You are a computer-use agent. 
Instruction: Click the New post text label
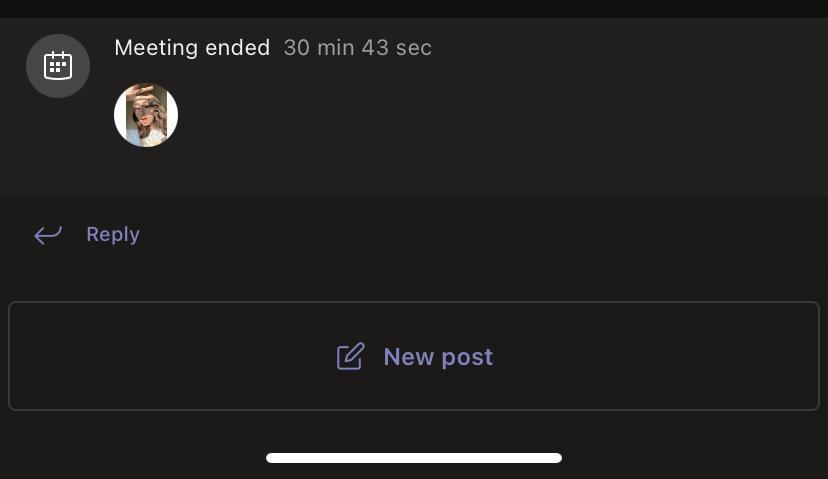pos(438,357)
